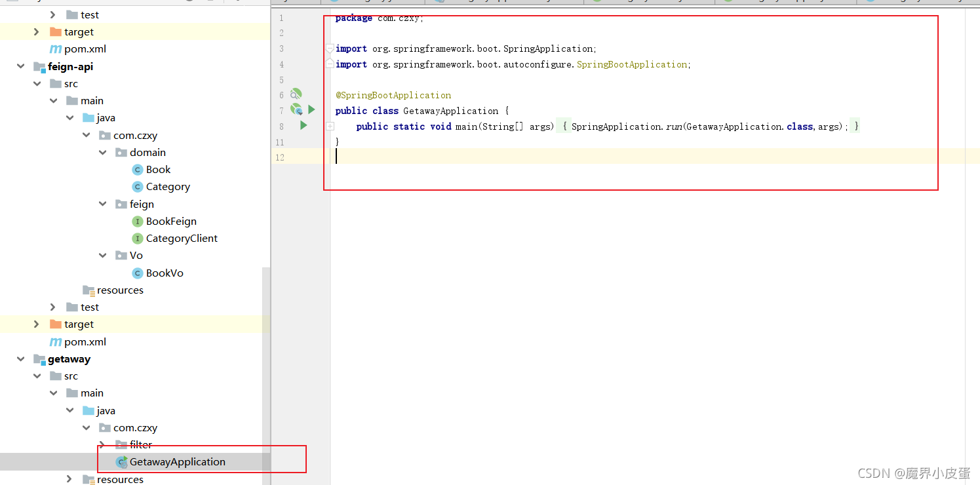This screenshot has width=980, height=485.
Task: Collapse the imports using line 3 fold marker
Action: click(330, 48)
